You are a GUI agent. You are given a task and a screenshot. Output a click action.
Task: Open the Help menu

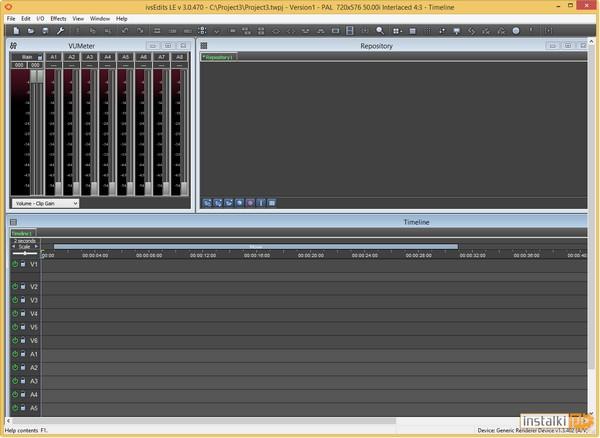pyautogui.click(x=121, y=18)
